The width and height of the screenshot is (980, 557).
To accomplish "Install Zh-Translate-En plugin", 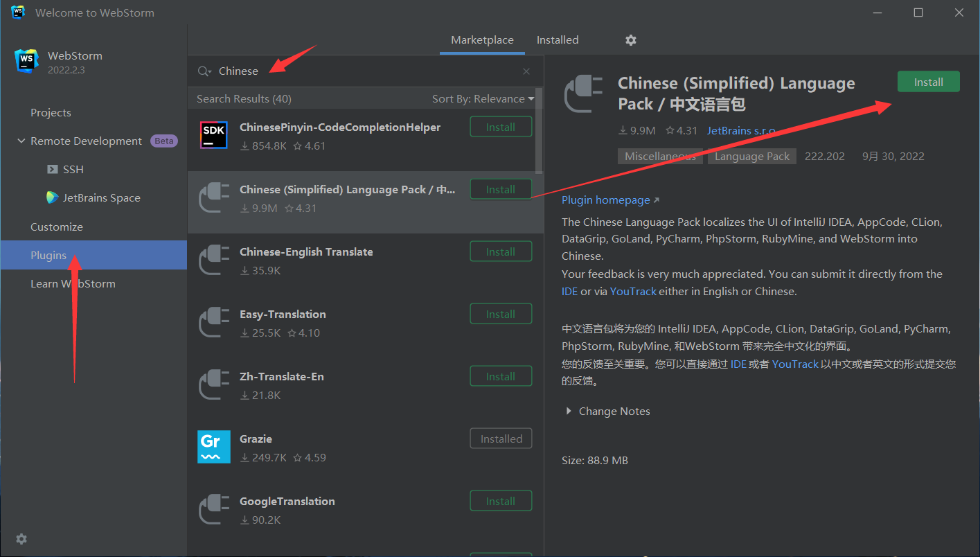I will [x=501, y=376].
